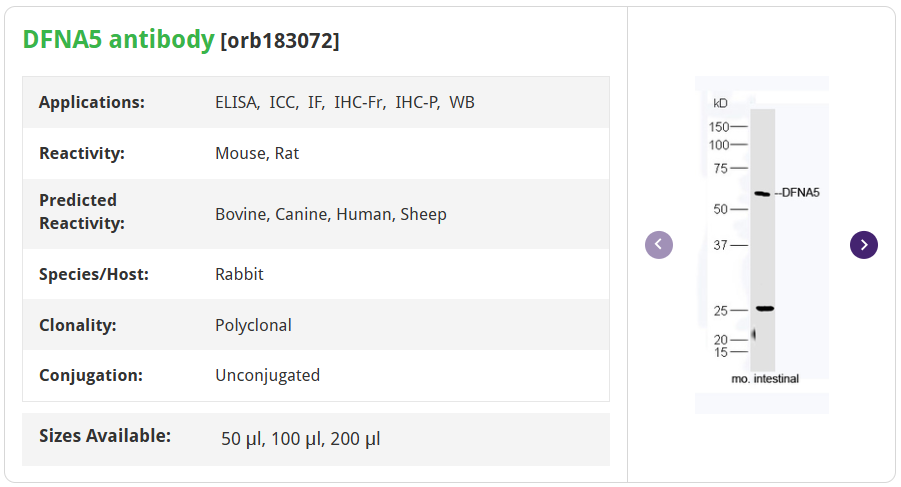The width and height of the screenshot is (901, 487).
Task: Click the IHC-Fr application text
Action: [359, 102]
